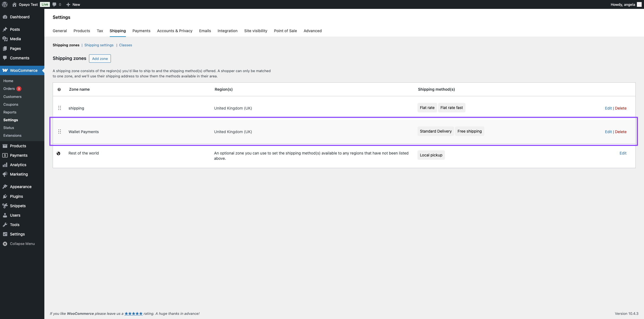Screen dimensions: 644x319
Task: Click the Add zone button
Action: tap(100, 59)
